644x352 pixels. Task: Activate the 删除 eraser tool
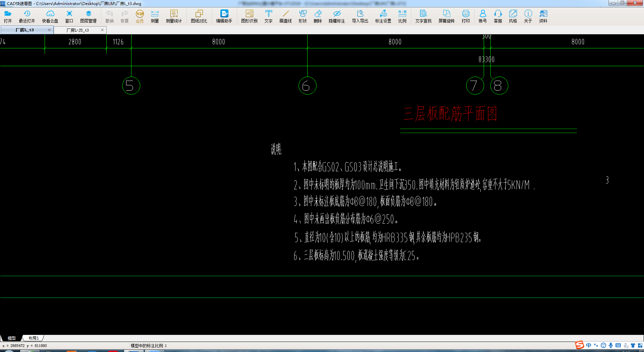[318, 16]
